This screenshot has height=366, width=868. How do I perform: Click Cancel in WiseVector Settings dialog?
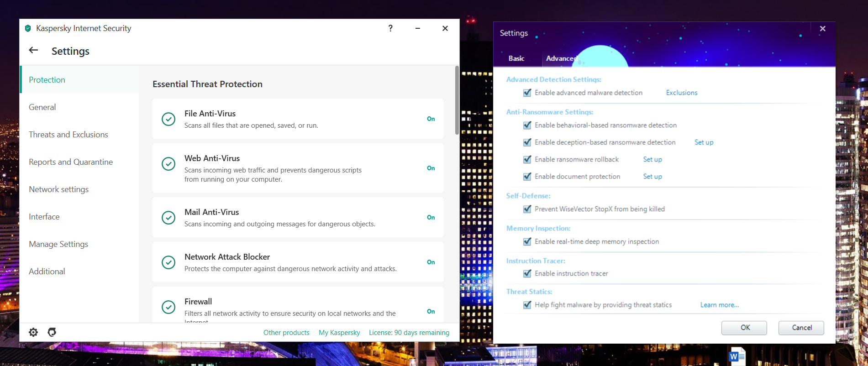click(x=801, y=328)
